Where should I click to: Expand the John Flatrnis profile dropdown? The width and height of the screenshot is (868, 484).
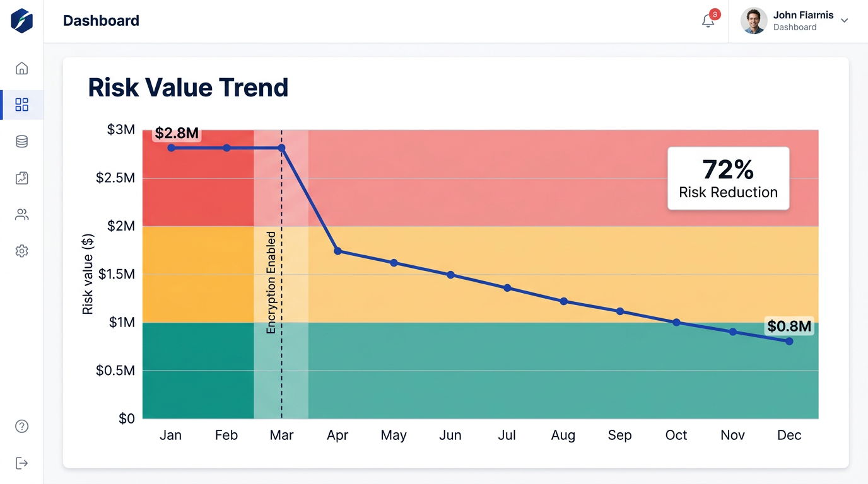(844, 20)
